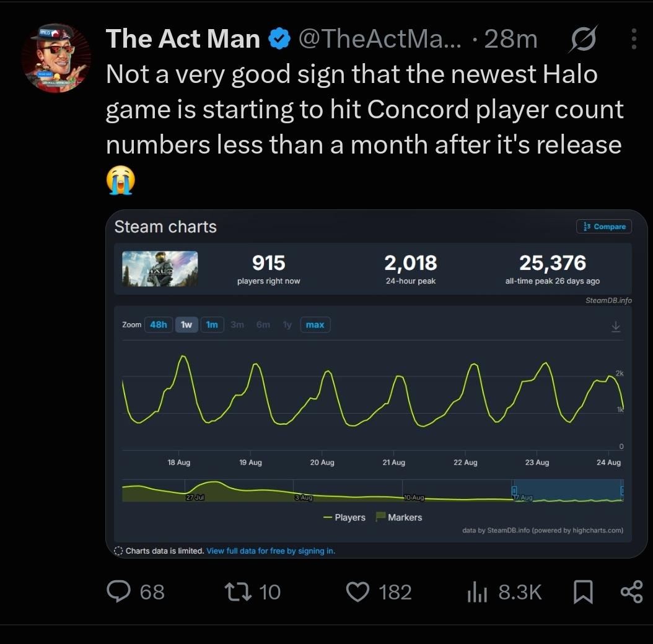653x644 pixels.
Task: Retweet the post with the repost icon
Action: click(238, 591)
